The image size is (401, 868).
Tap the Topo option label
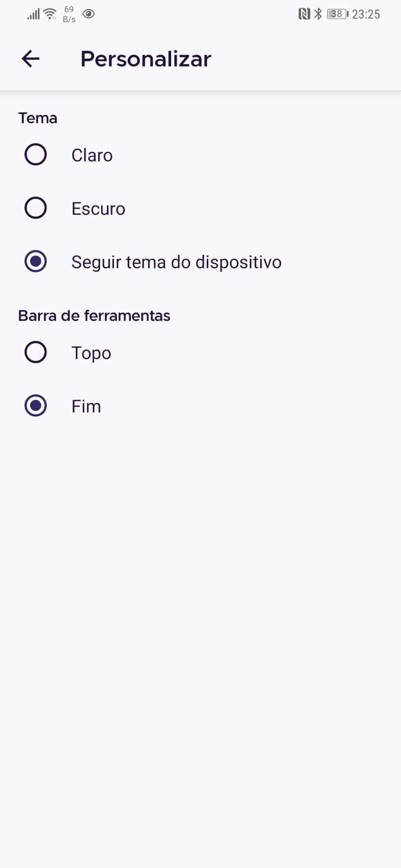[91, 353]
